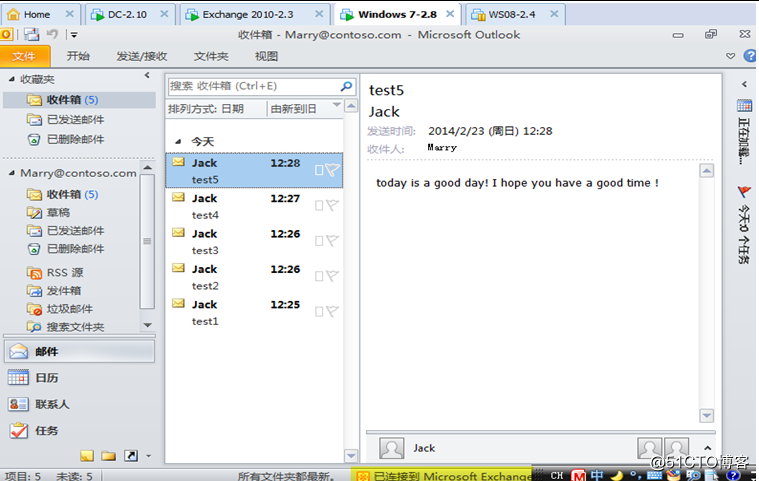Switch to the 联系人 contacts module
The width and height of the screenshot is (759, 481).
[79, 404]
